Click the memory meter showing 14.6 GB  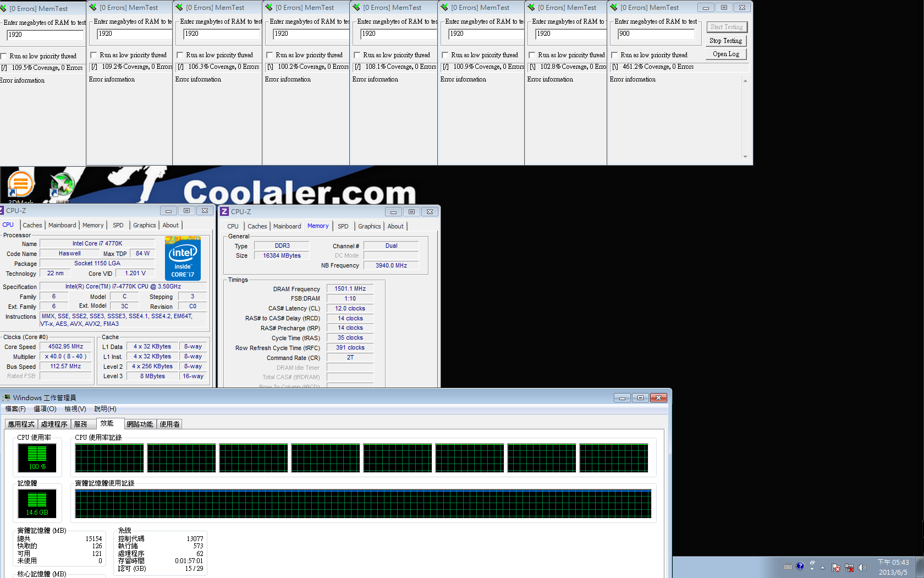point(37,504)
